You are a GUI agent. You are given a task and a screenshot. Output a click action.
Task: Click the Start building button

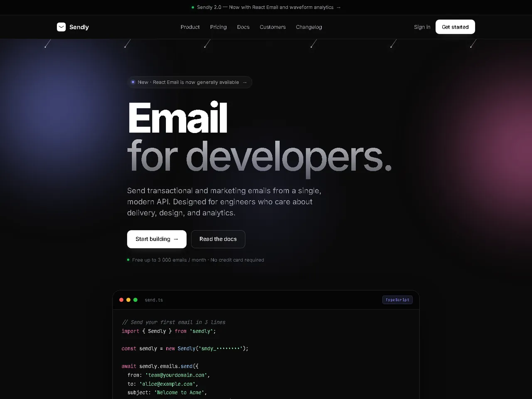[x=157, y=239]
